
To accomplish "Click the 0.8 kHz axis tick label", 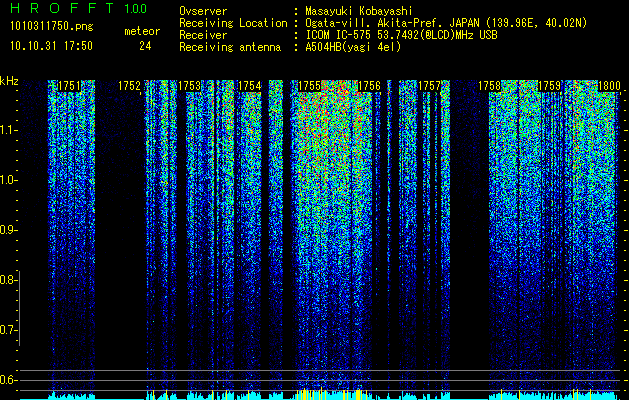I will pyautogui.click(x=8, y=280).
